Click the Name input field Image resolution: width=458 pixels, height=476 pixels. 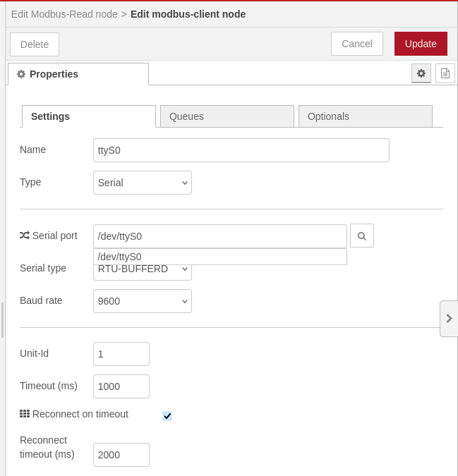(241, 150)
